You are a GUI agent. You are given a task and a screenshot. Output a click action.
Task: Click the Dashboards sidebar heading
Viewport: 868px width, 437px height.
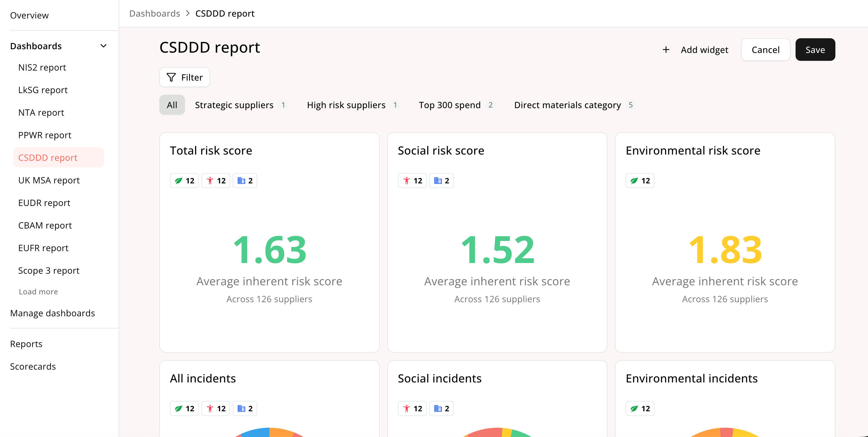coord(36,46)
